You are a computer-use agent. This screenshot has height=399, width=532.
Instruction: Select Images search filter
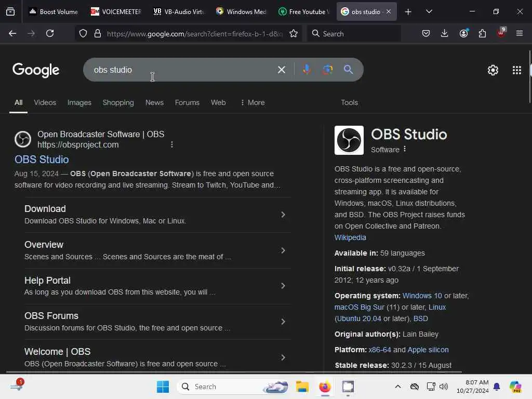[79, 102]
